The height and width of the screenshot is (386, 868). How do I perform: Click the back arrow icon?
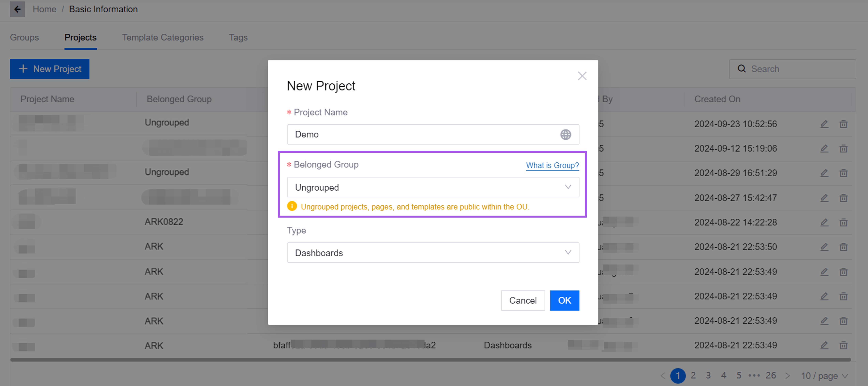click(17, 9)
